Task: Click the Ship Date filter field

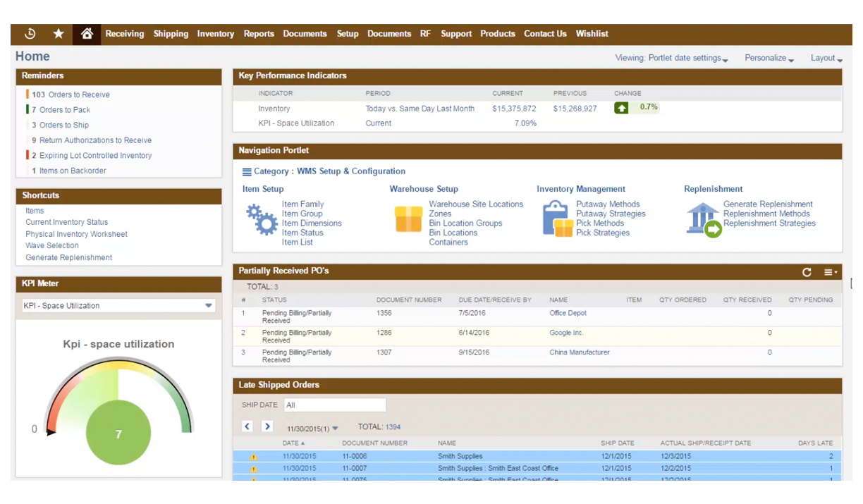Action: [x=335, y=405]
